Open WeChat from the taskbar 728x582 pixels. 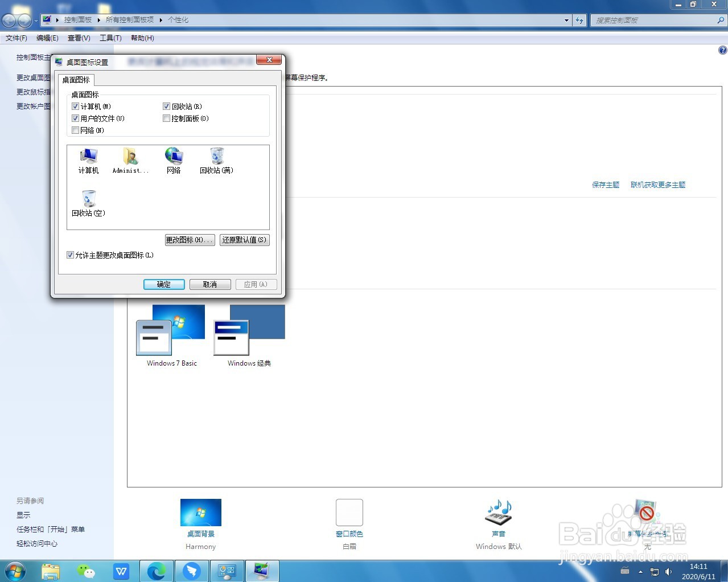tap(86, 571)
